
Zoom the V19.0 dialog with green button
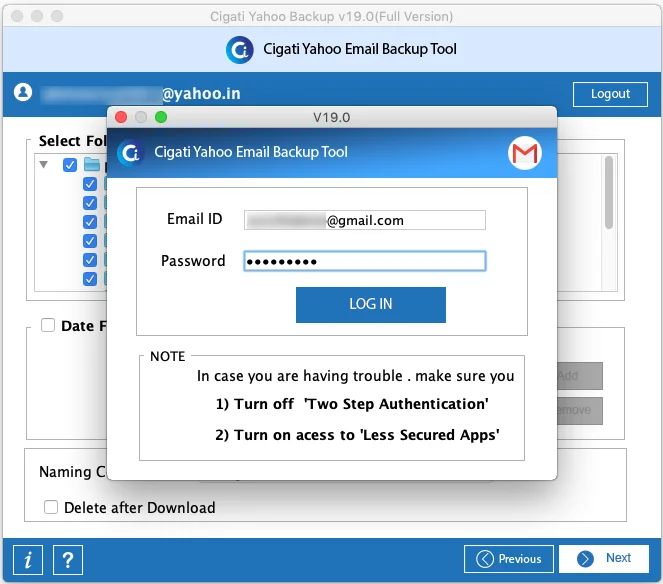click(x=161, y=117)
